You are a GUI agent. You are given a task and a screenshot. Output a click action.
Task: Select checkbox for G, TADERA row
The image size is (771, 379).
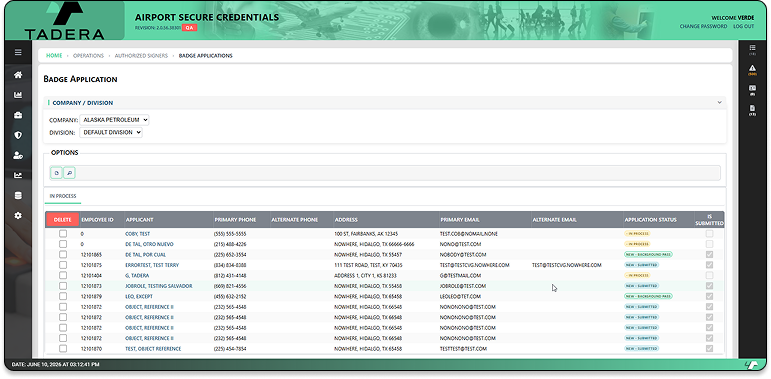(63, 275)
